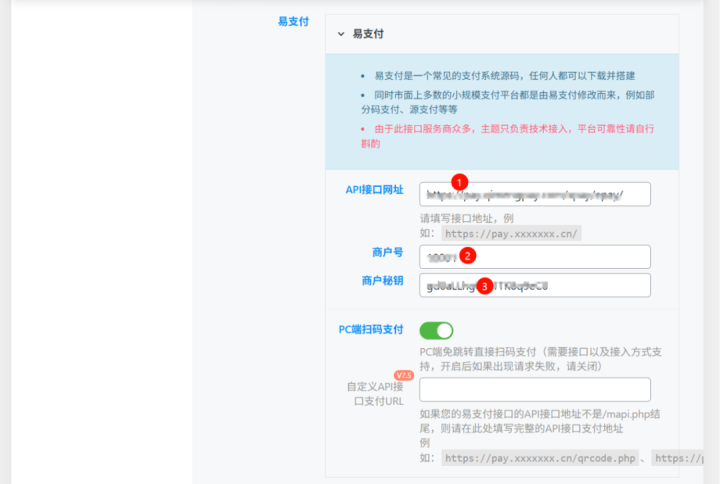Click the API接口网址 input field

point(534,194)
